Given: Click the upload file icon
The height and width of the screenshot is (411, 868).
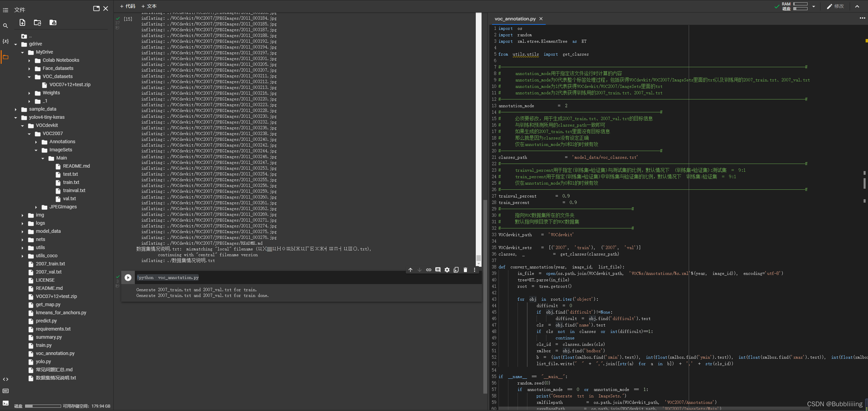Looking at the screenshot, I should click(x=22, y=22).
